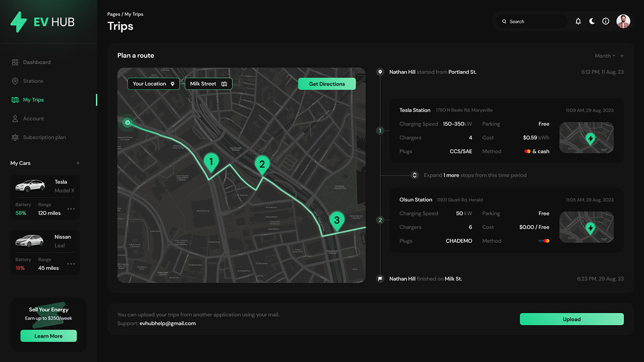
Task: Open the info icon in the header
Action: tap(606, 21)
